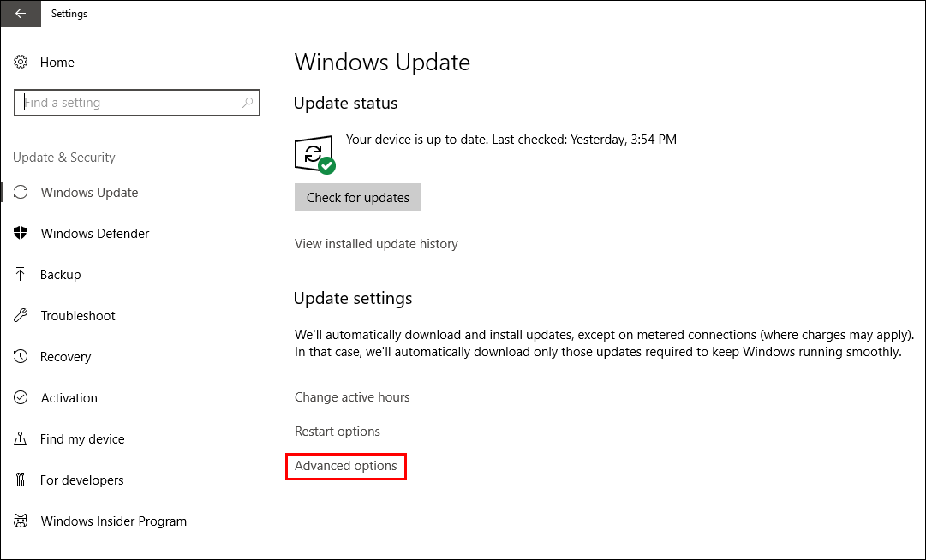The image size is (926, 560).
Task: Click the Update & Security category label
Action: (63, 158)
